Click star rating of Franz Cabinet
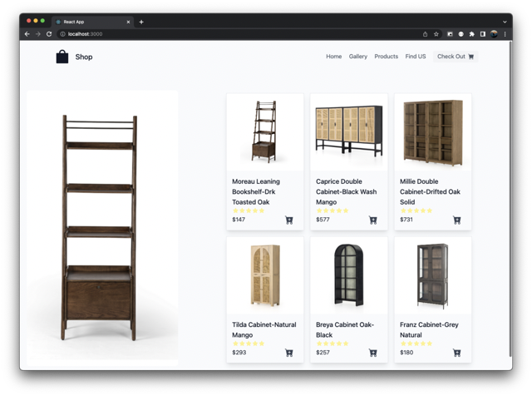 point(416,344)
